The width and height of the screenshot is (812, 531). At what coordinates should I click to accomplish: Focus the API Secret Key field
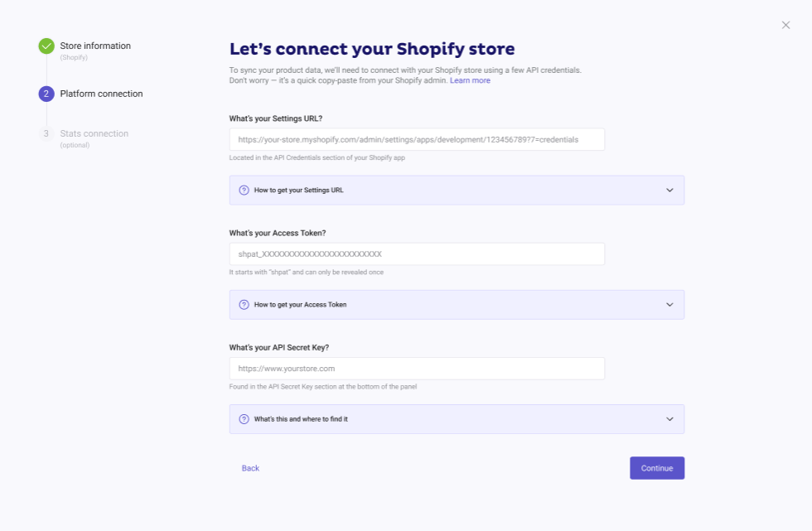(x=417, y=369)
